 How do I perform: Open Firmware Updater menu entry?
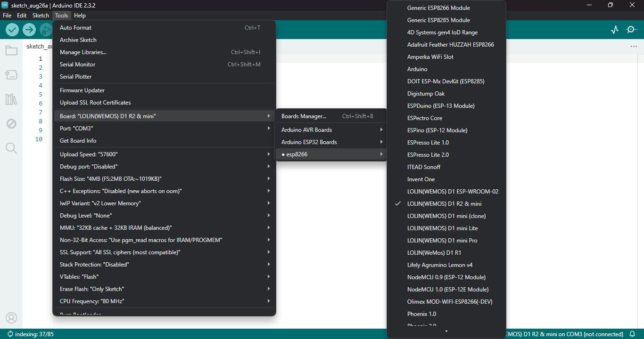pos(164,90)
